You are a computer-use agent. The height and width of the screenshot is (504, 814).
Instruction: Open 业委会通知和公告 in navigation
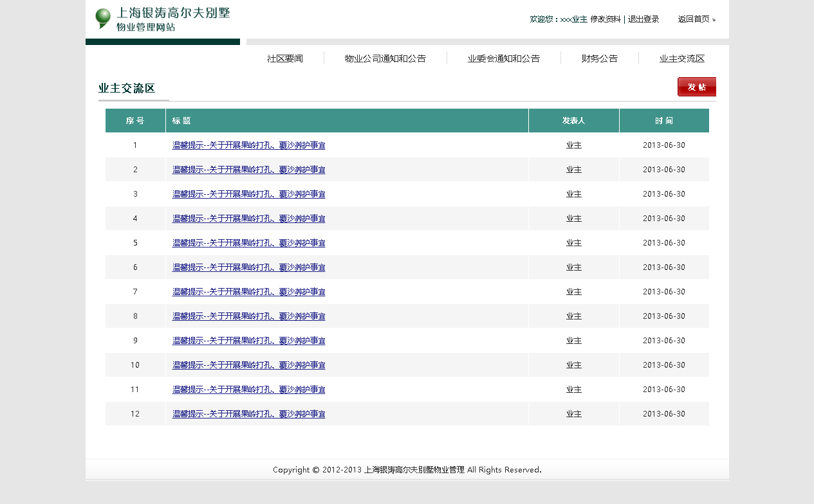[x=503, y=59]
